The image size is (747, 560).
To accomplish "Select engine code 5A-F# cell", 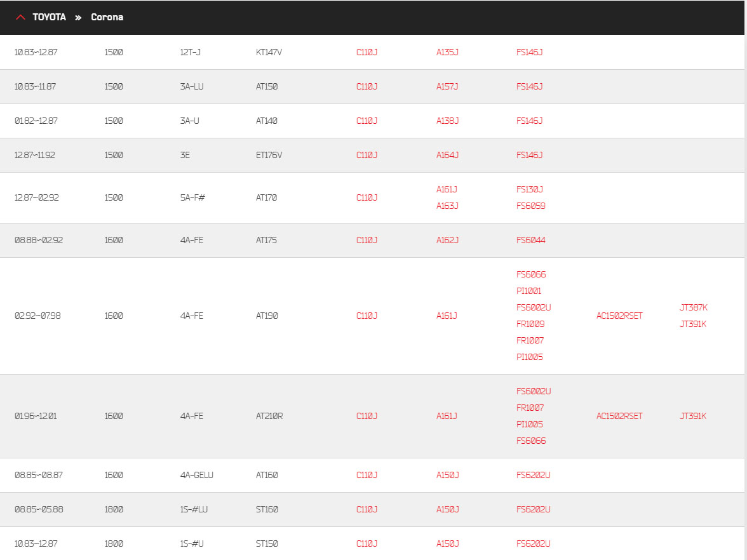I will (x=192, y=197).
